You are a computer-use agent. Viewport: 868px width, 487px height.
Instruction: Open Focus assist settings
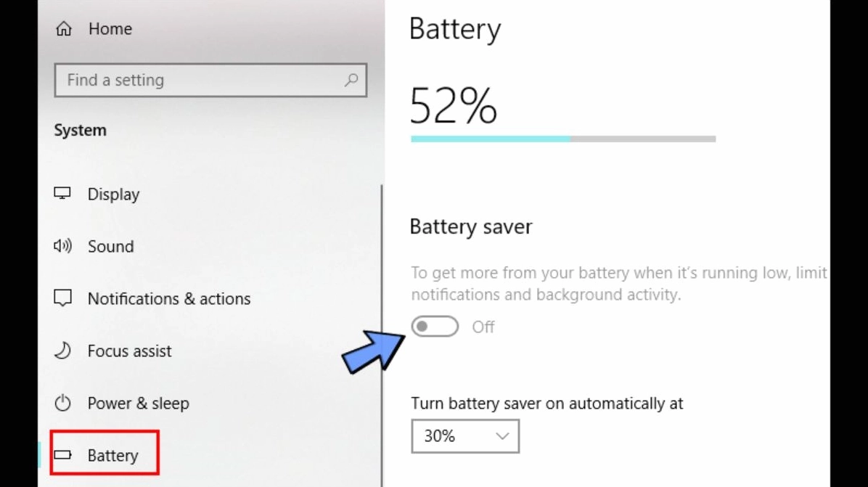(129, 351)
